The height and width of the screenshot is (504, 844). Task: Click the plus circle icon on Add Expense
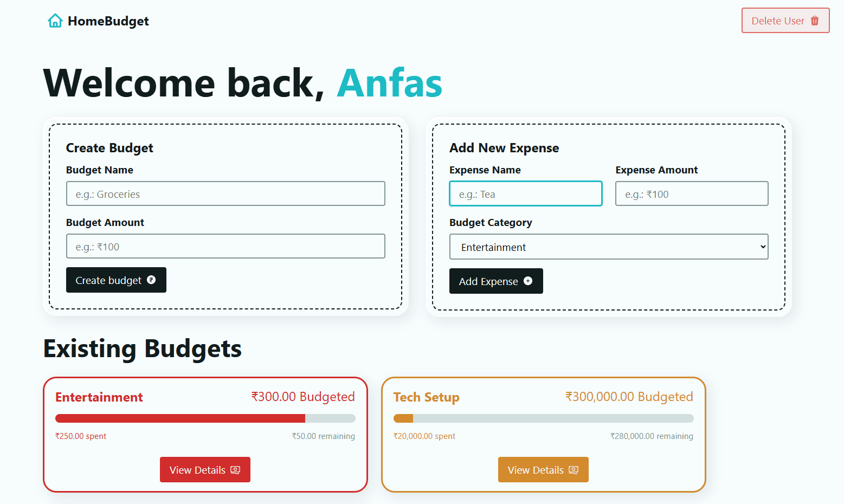[x=528, y=281]
